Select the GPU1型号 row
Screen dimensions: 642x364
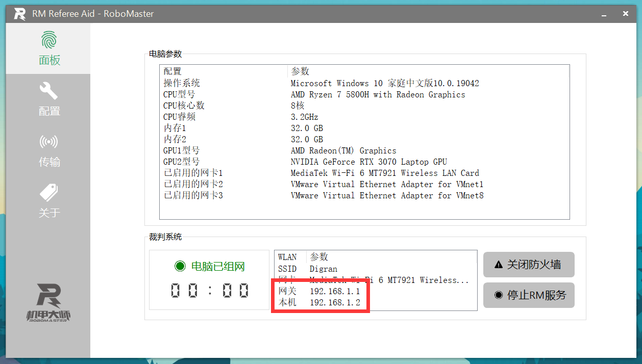[364, 150]
